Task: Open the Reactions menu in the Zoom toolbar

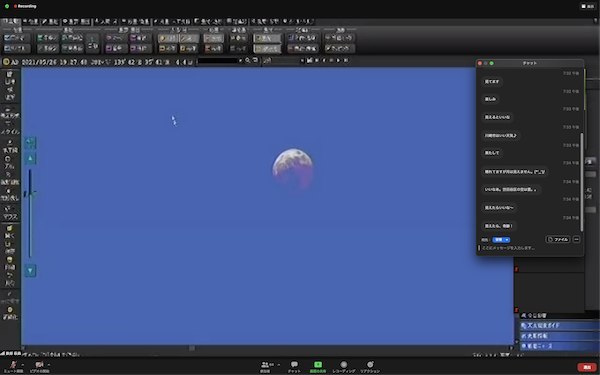Action: point(370,366)
